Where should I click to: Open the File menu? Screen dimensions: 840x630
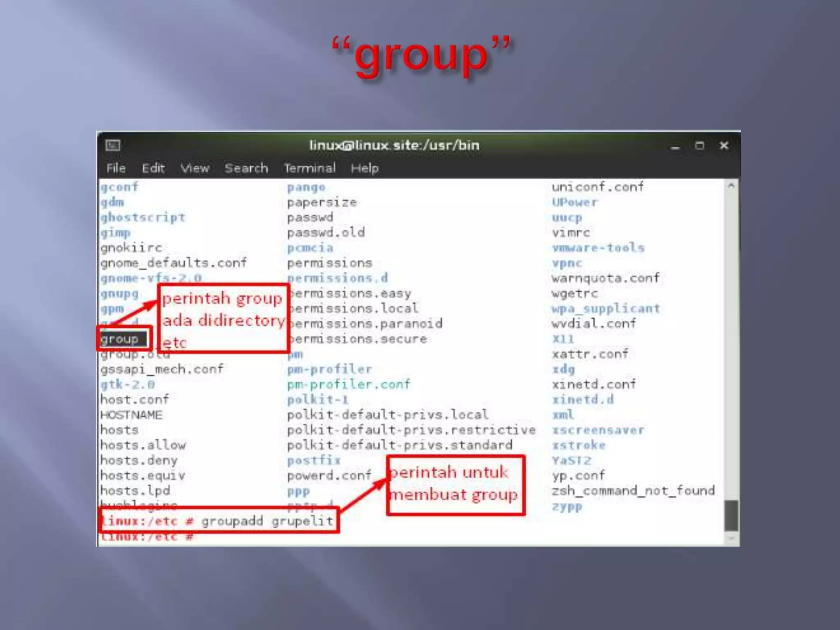[116, 168]
